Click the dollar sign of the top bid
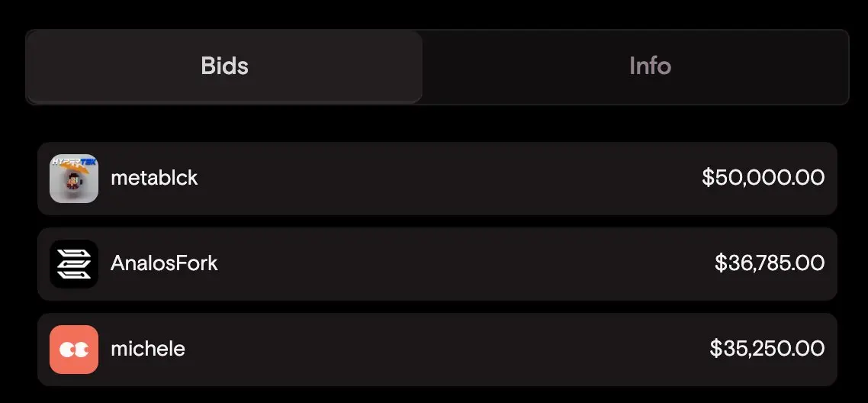The width and height of the screenshot is (868, 403). 708,178
